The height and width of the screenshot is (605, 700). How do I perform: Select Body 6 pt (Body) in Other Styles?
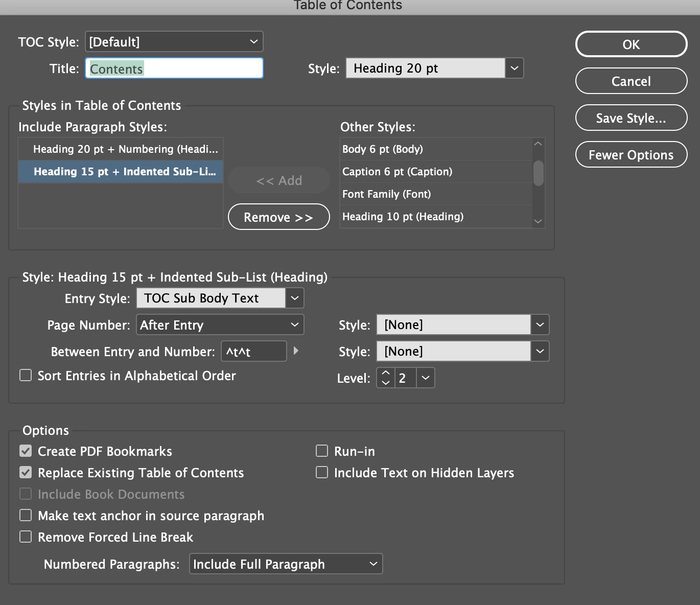[436, 149]
